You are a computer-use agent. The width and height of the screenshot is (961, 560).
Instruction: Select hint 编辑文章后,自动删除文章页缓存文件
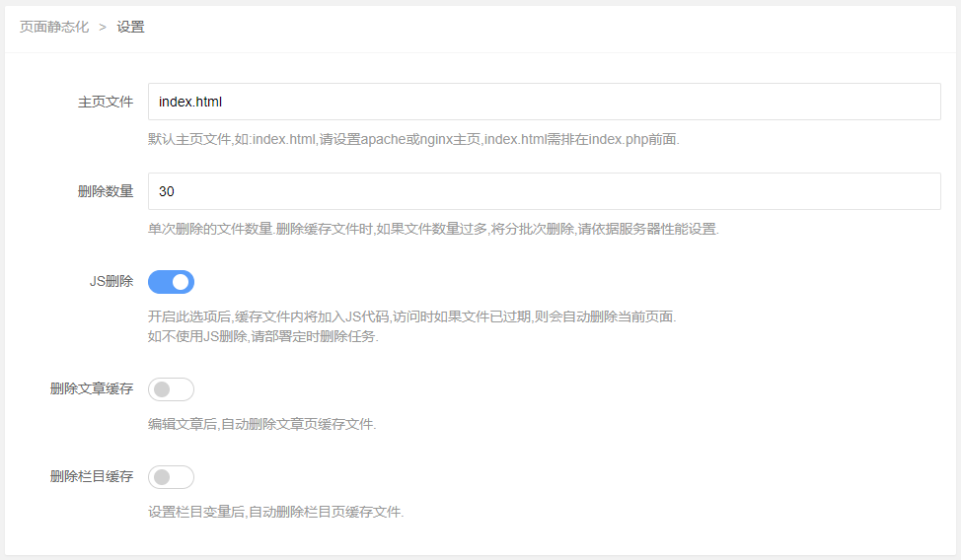[262, 424]
